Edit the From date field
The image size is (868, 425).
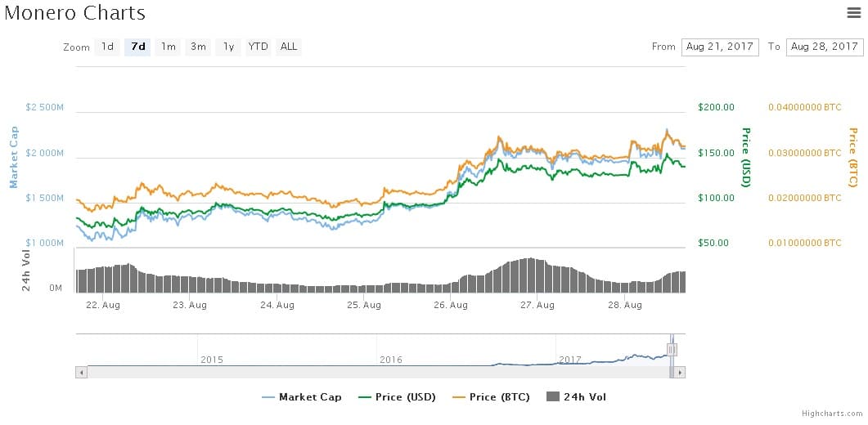[x=720, y=47]
